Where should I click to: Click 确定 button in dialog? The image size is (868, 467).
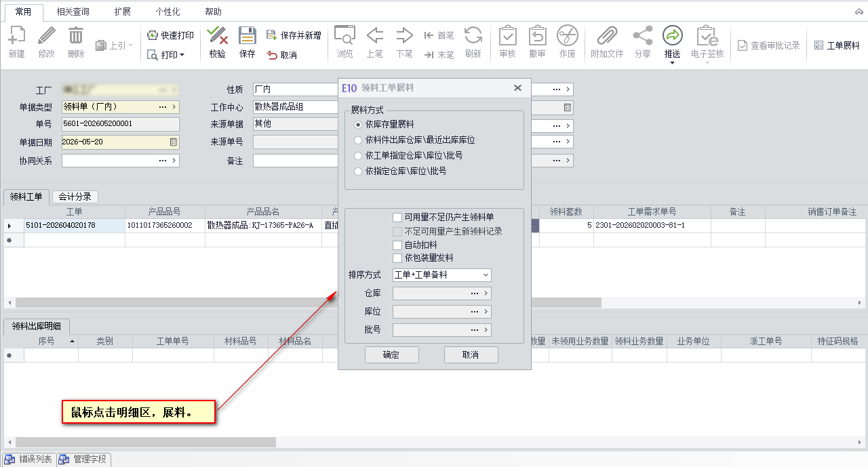(x=391, y=354)
